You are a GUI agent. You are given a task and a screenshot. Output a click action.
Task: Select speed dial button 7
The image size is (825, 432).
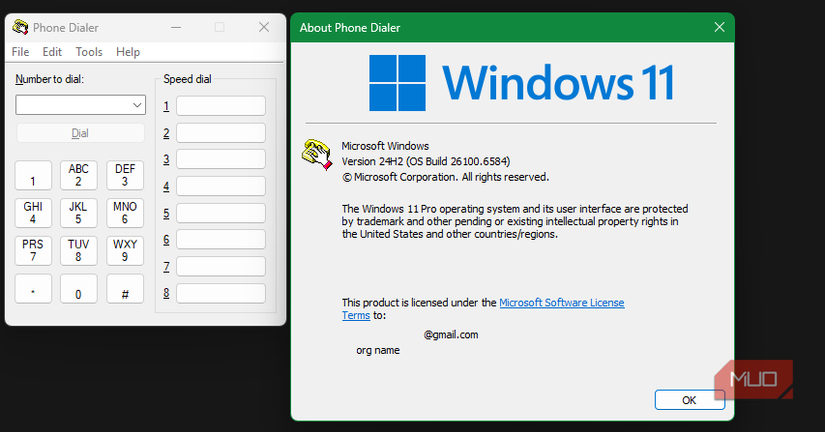pos(220,266)
